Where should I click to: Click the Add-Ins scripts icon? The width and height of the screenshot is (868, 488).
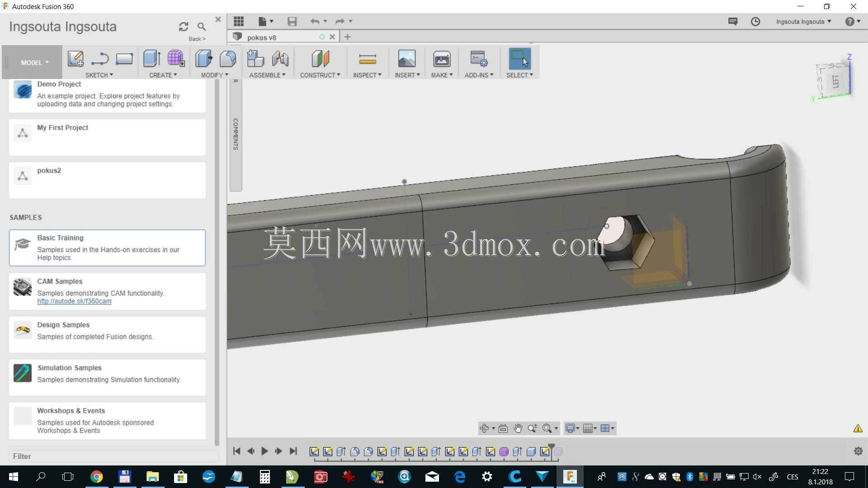479,59
